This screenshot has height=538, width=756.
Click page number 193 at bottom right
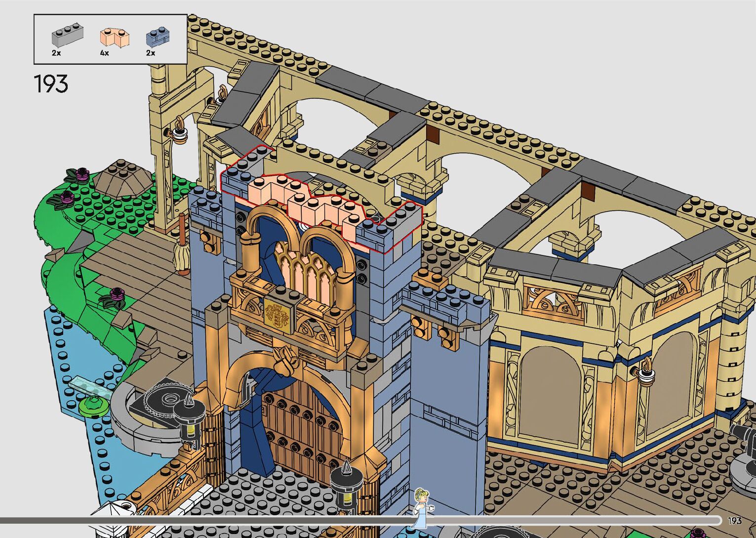(x=734, y=521)
